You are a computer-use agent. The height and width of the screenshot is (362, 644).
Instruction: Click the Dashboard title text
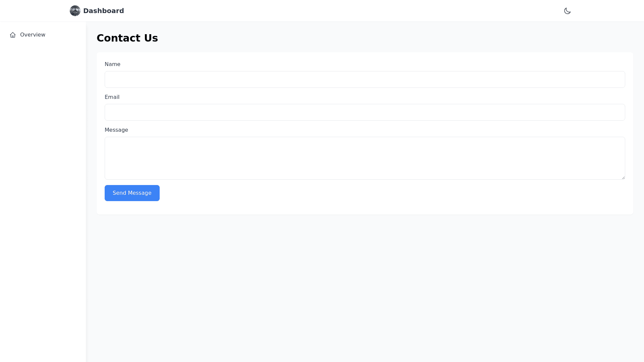103,11
